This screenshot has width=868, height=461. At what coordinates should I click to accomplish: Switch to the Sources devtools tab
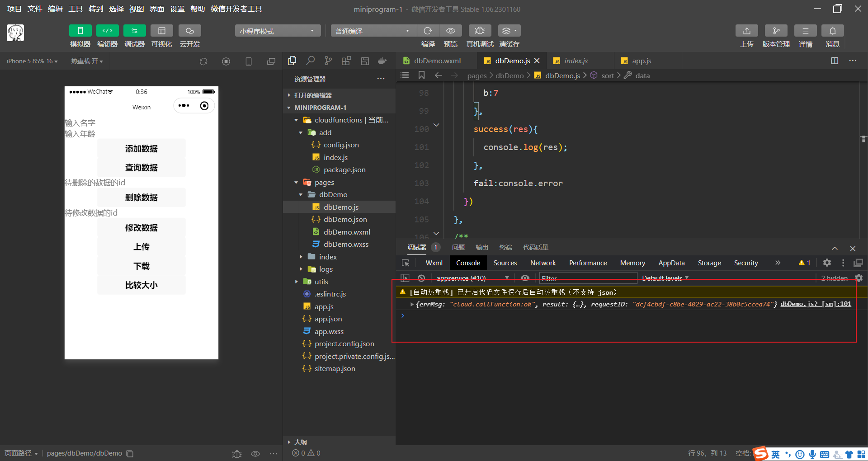tap(505, 263)
